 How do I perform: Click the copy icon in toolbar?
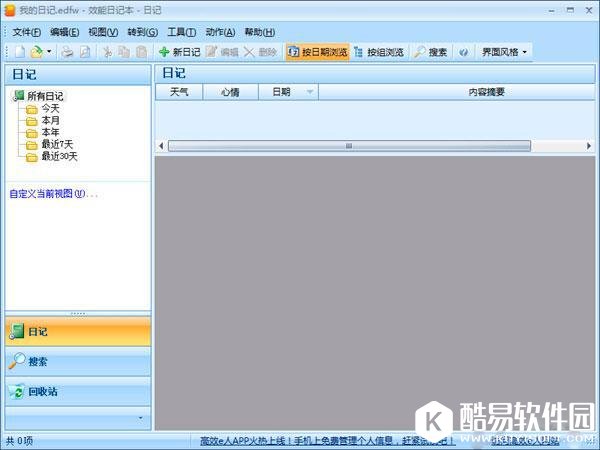coord(124,52)
